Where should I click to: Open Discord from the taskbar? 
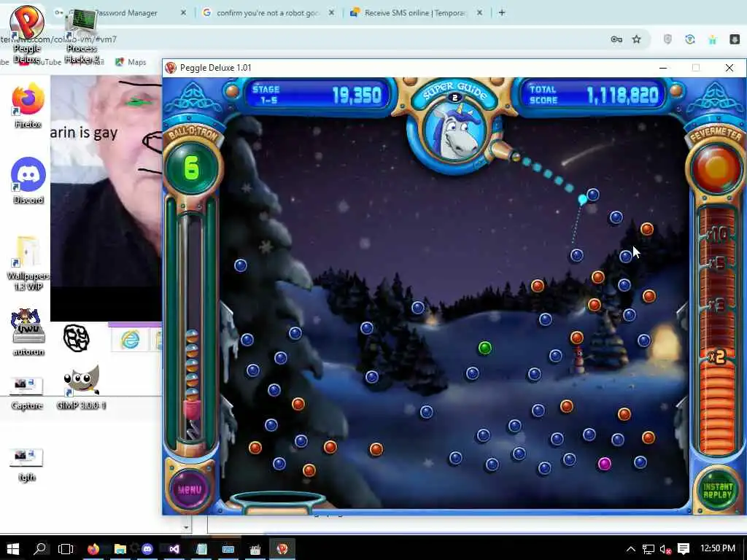coord(147,548)
